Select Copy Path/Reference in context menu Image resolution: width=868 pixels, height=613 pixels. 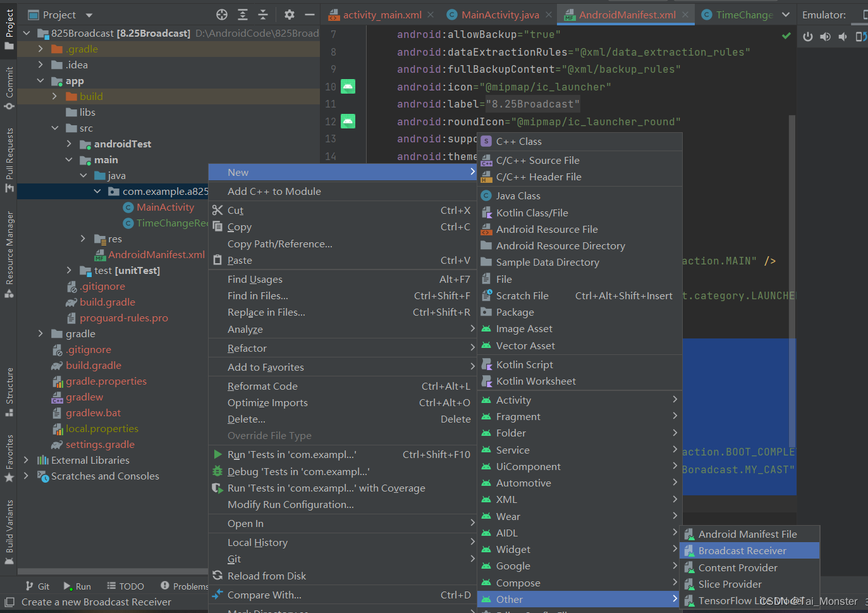tap(342, 244)
